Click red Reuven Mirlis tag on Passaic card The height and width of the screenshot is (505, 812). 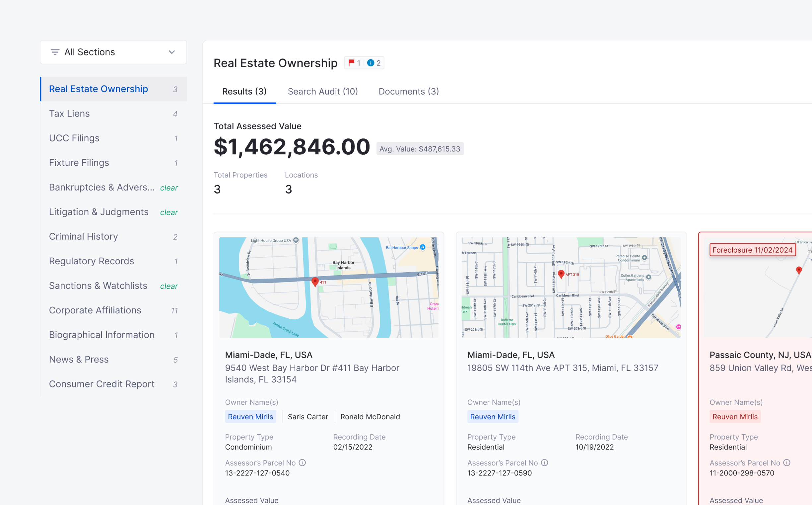735,417
